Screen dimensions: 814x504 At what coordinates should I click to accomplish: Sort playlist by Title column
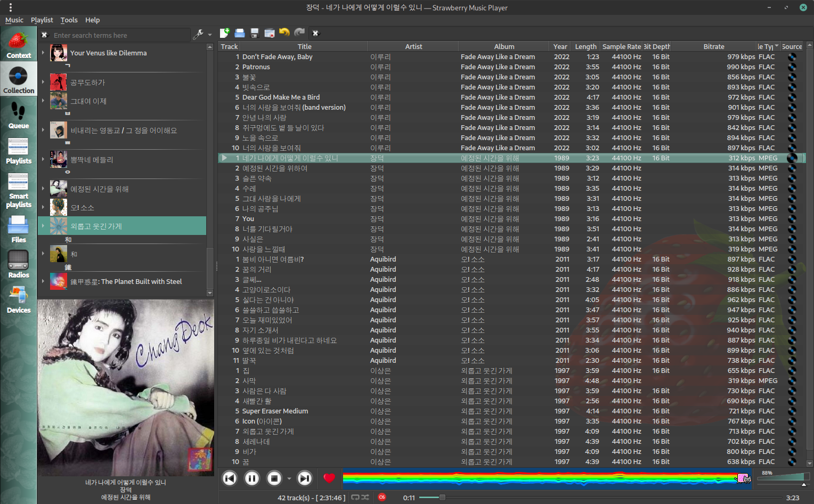[x=305, y=46]
